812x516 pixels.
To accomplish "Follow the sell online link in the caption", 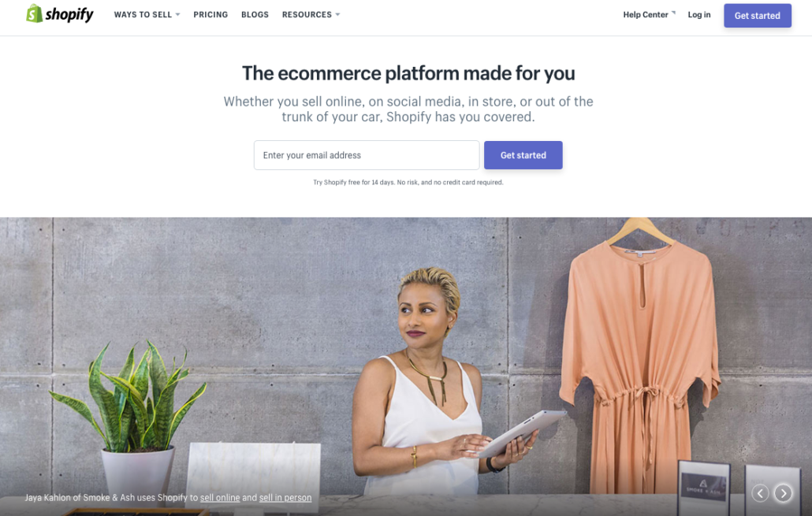I will pyautogui.click(x=220, y=497).
